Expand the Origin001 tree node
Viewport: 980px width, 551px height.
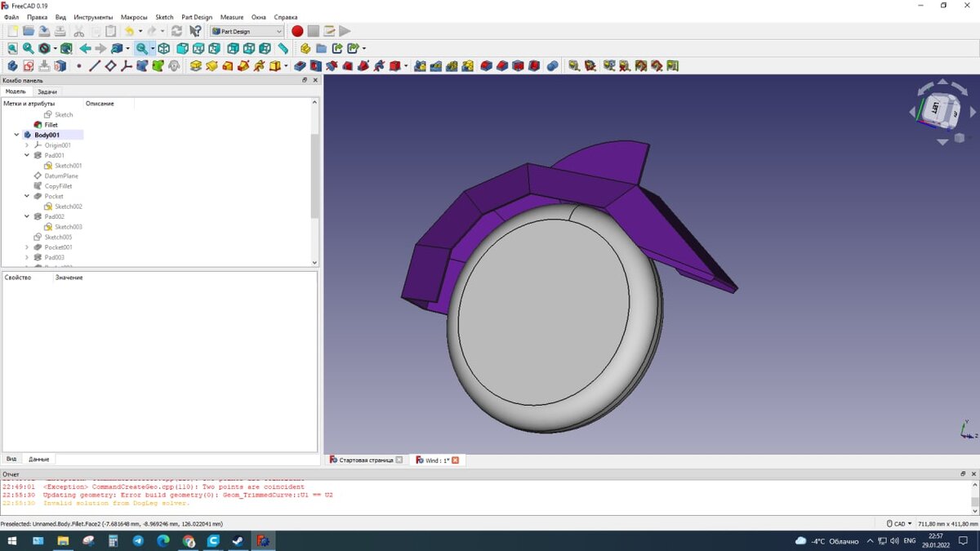27,145
